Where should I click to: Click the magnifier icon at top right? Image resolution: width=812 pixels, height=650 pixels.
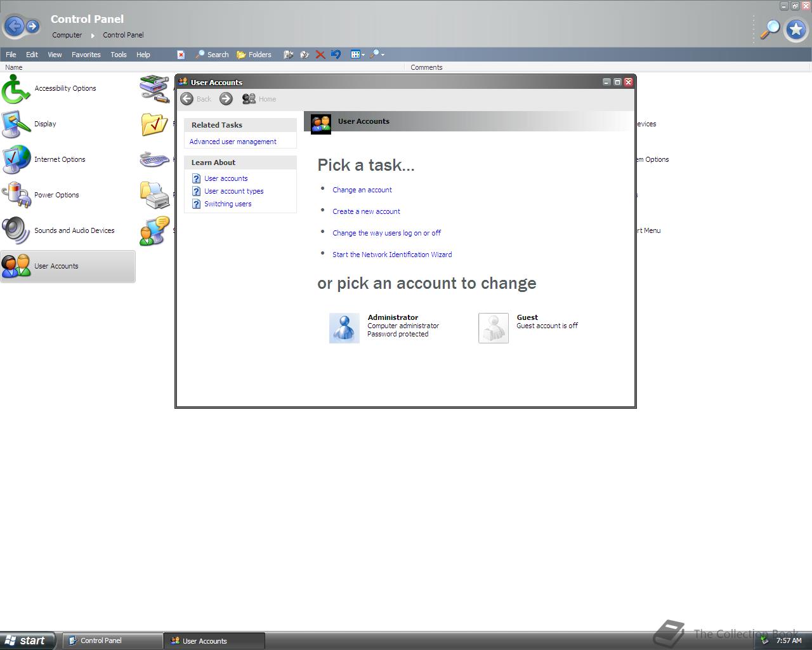point(769,29)
